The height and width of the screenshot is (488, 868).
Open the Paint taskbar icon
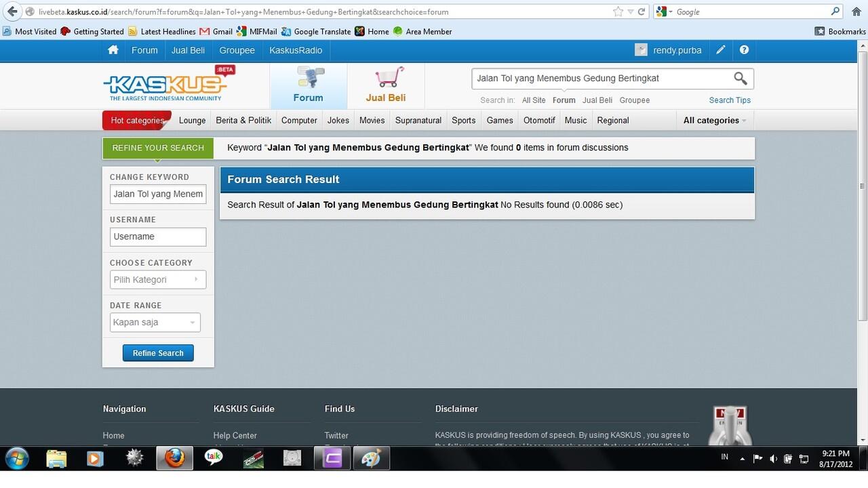tap(371, 459)
